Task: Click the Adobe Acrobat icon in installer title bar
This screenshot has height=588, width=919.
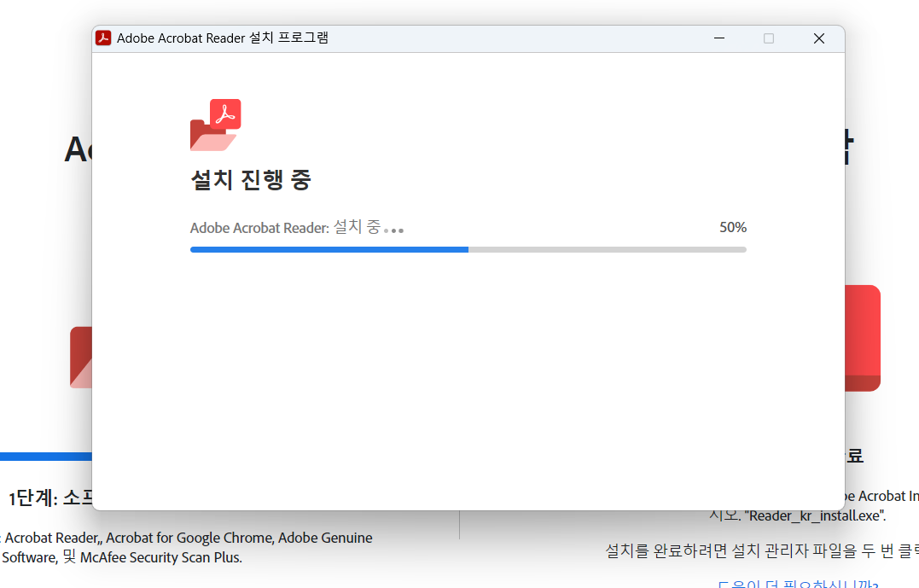Action: click(x=103, y=38)
